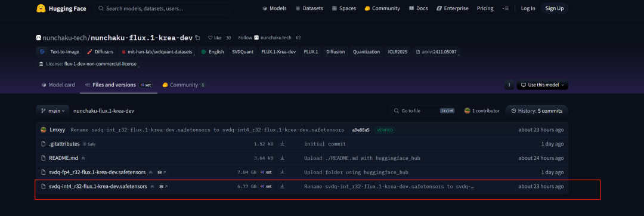644x216 pixels.
Task: Follow nunchaku.tech organization
Action: pyautogui.click(x=265, y=38)
